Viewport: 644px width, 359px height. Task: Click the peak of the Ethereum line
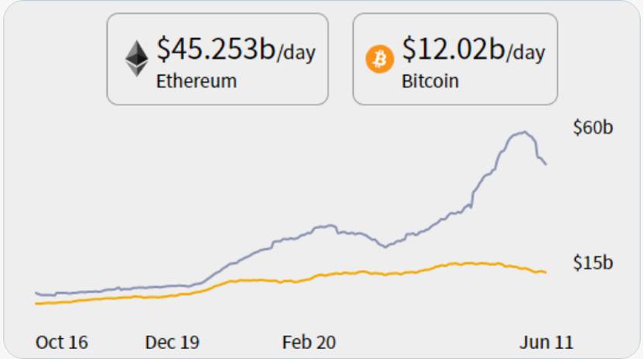[x=524, y=132]
